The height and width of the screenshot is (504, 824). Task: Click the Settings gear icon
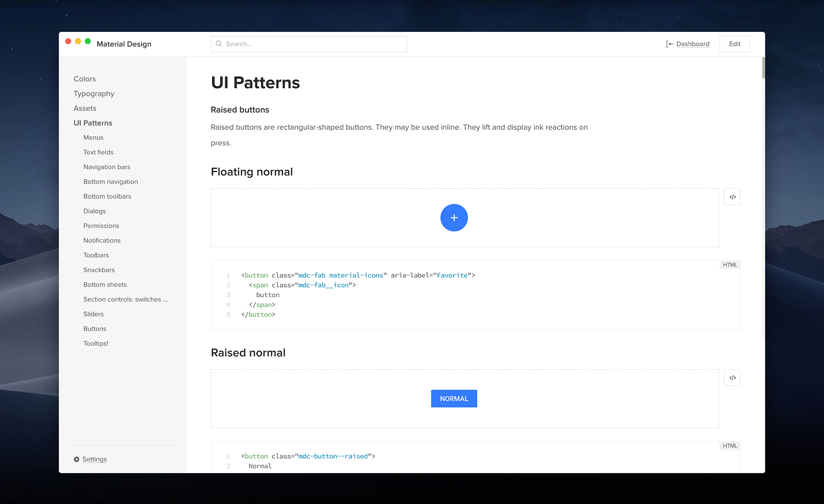tap(77, 459)
